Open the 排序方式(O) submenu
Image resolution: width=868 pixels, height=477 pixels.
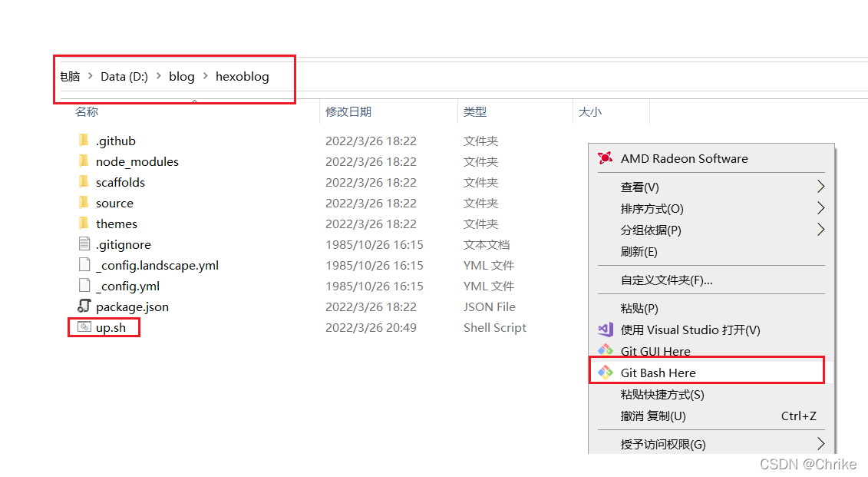coord(711,209)
